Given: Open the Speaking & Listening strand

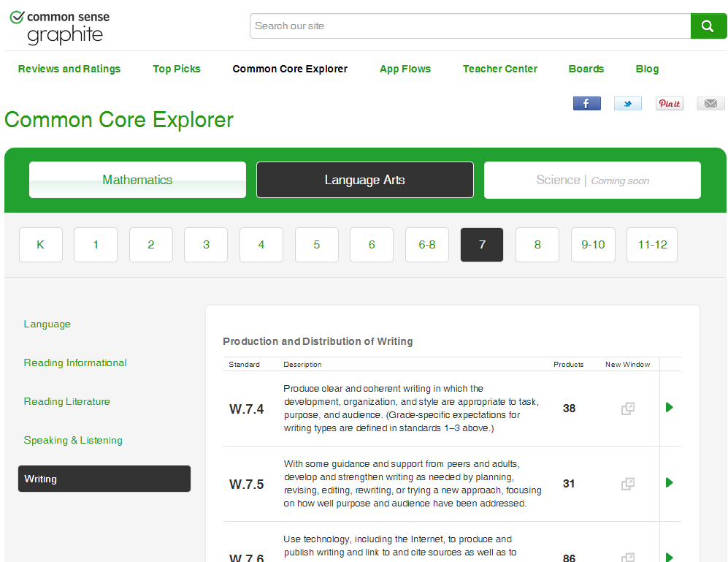Looking at the screenshot, I should tap(73, 440).
